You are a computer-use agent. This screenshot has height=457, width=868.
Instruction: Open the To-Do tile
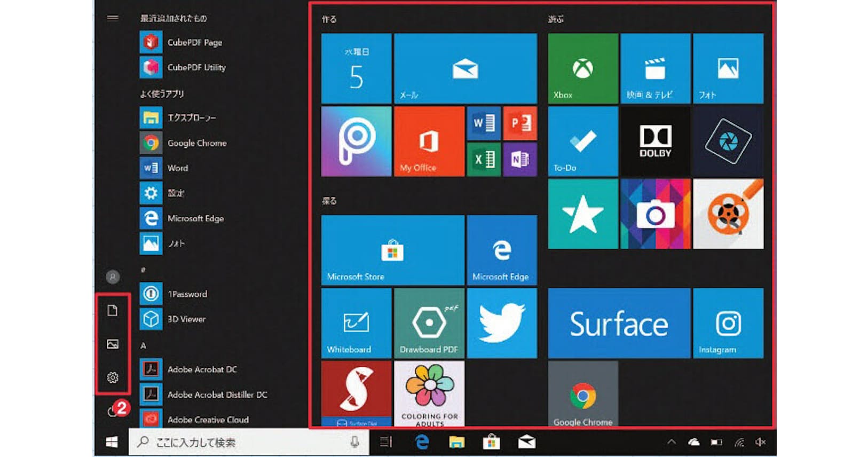click(582, 141)
